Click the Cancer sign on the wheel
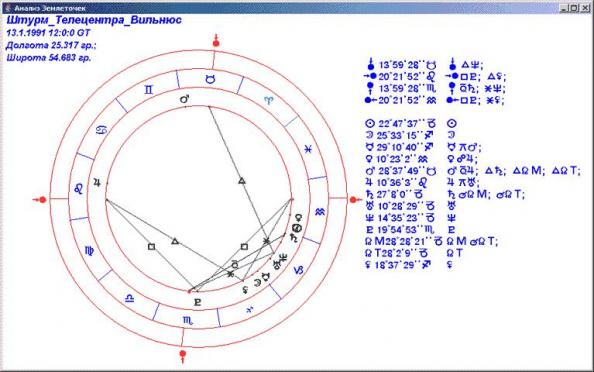 (x=102, y=130)
